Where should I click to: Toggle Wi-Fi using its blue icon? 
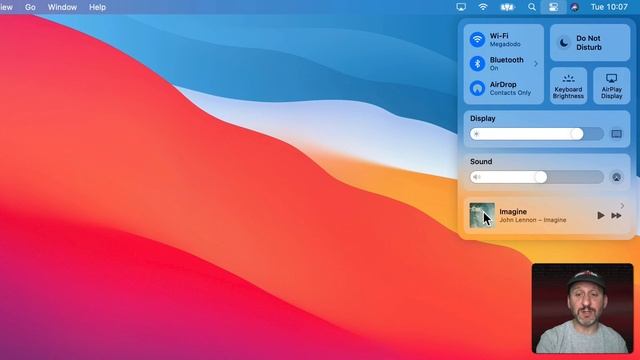pos(477,40)
